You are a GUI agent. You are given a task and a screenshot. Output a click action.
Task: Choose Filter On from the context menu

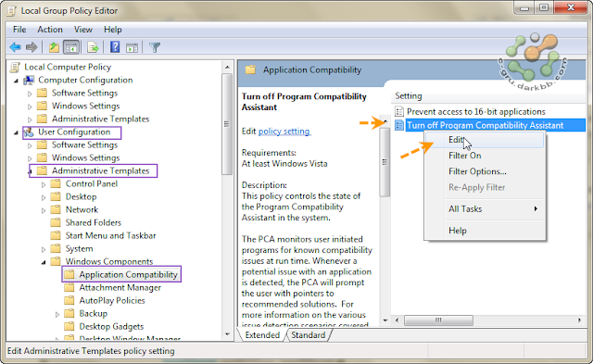click(485, 156)
